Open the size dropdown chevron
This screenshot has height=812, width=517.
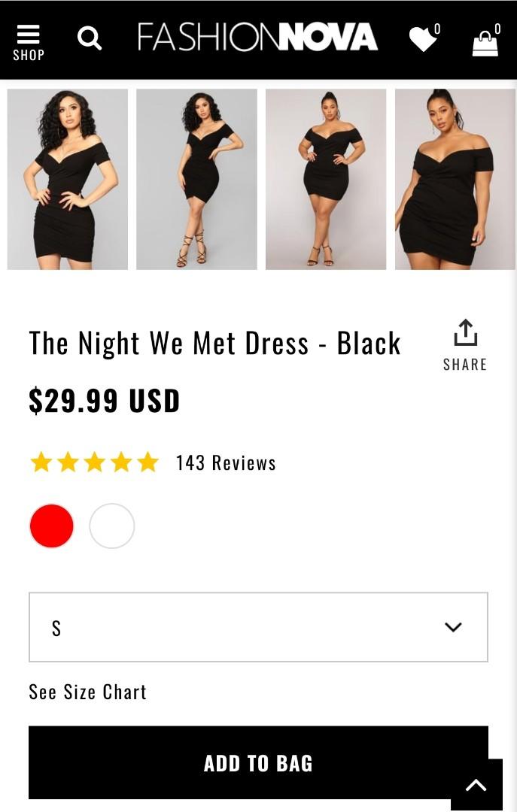click(452, 627)
